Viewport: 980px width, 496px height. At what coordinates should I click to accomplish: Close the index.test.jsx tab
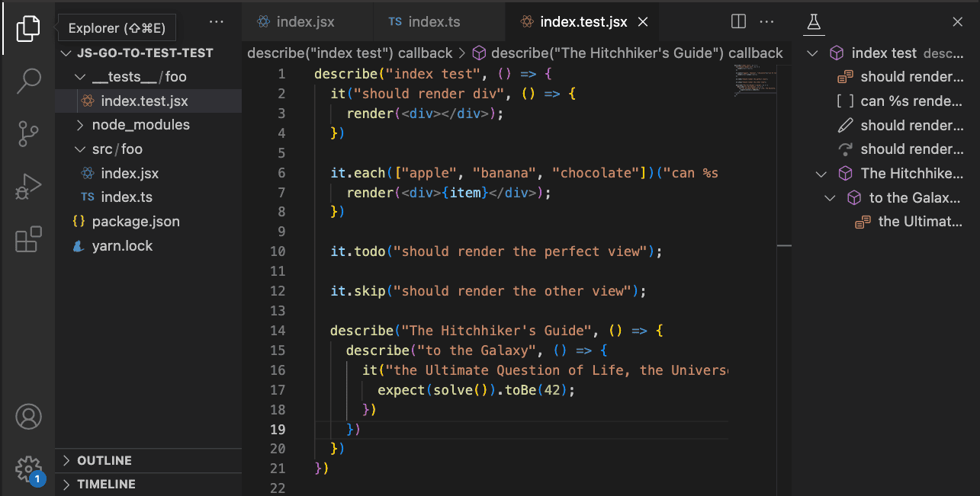(643, 22)
